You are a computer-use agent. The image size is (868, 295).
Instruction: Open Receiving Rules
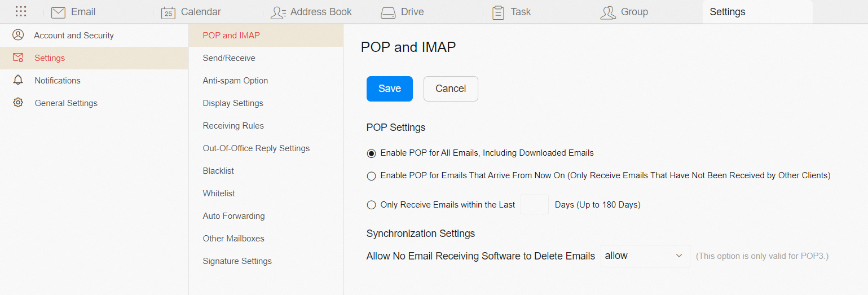(266, 125)
